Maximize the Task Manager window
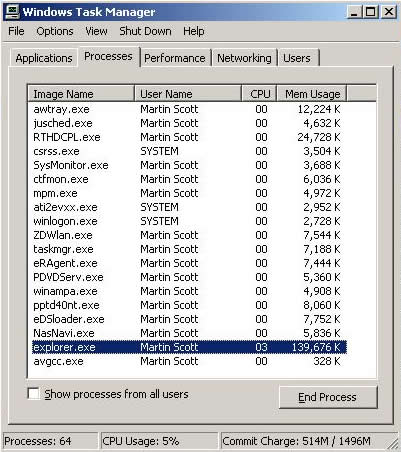This screenshot has height=452, width=401. point(370,12)
